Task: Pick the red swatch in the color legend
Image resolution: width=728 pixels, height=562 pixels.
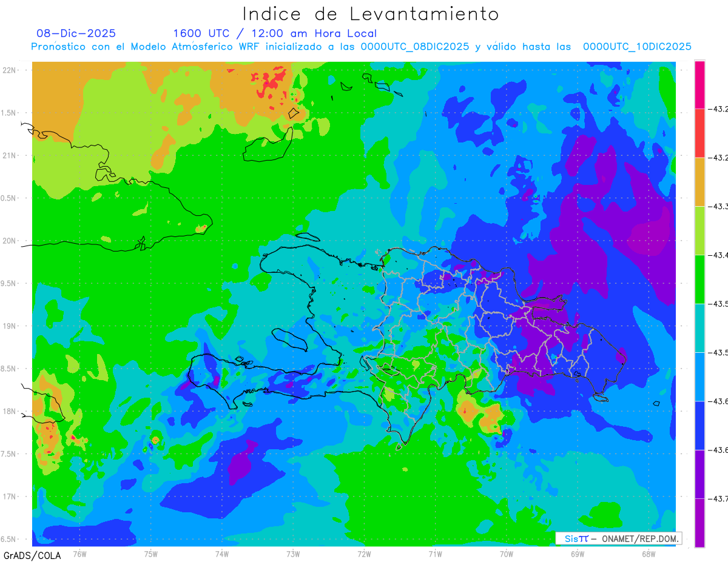Action: pos(699,133)
